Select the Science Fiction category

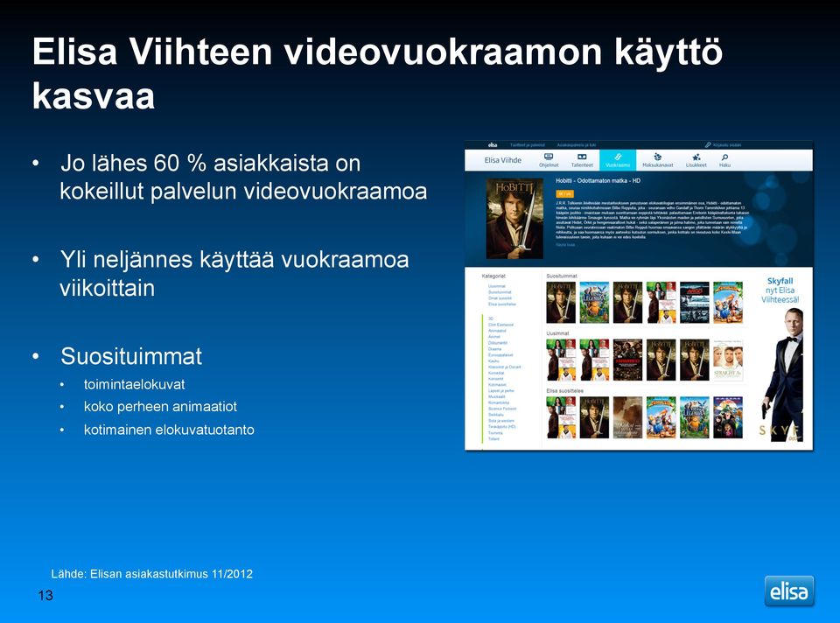(x=502, y=409)
